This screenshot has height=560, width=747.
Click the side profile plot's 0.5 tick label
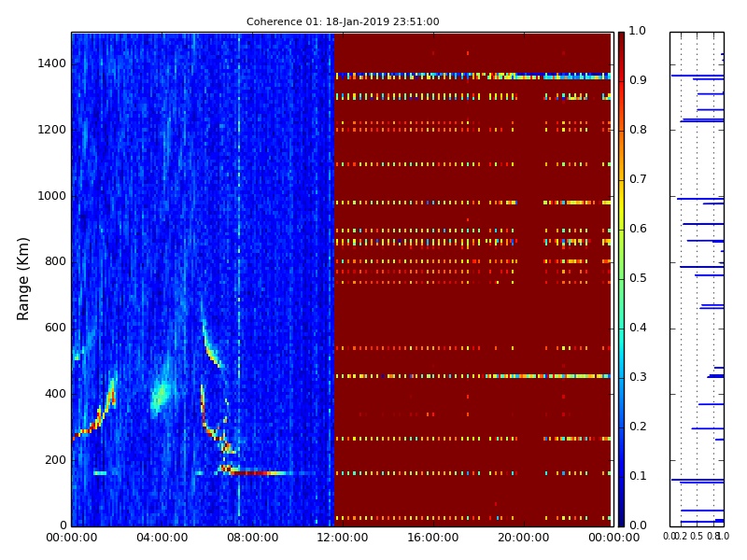click(697, 536)
